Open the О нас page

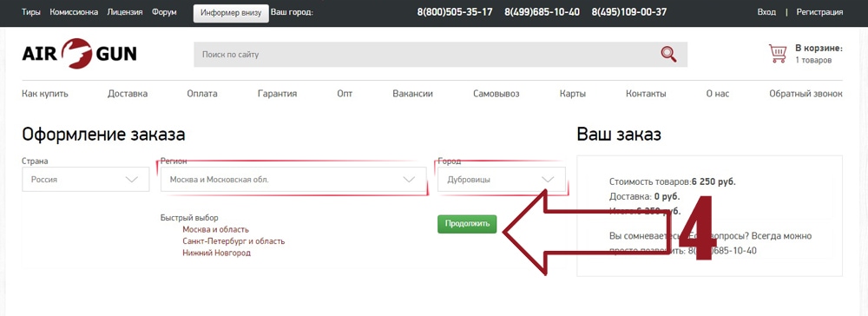pos(718,94)
